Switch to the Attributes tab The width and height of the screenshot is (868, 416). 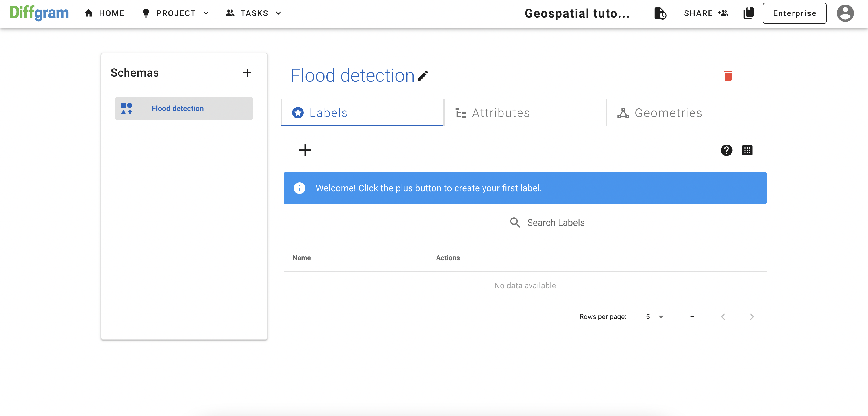click(525, 113)
